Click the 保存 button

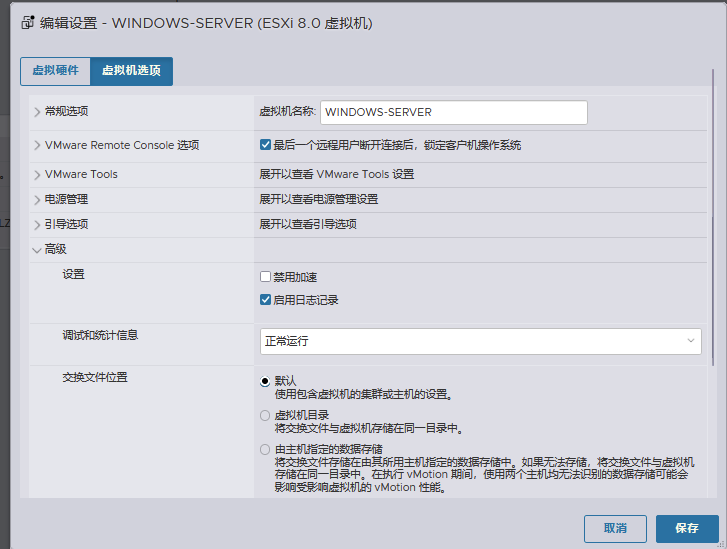click(x=687, y=528)
